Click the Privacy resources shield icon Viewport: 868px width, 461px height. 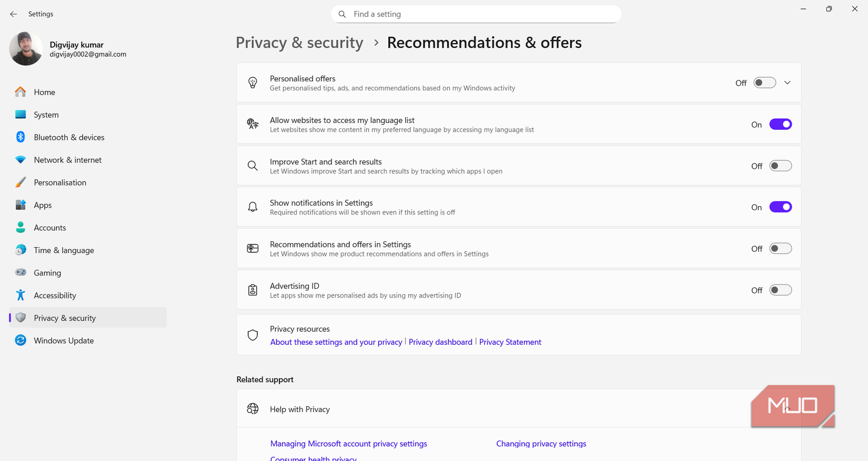point(253,335)
